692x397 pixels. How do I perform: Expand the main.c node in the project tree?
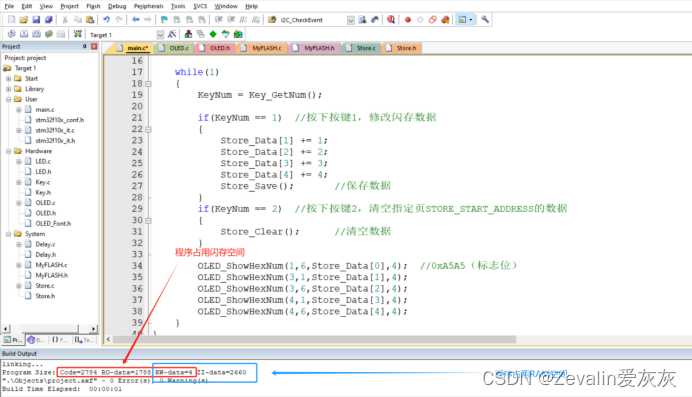pyautogui.click(x=19, y=110)
